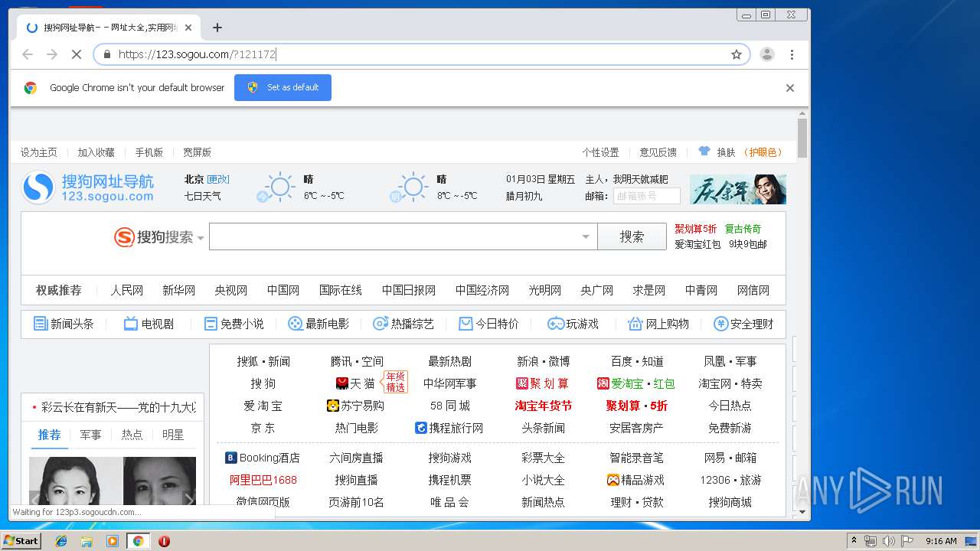980x551 pixels.
Task: Open 聚划算5折 promo link
Action: pos(695,229)
